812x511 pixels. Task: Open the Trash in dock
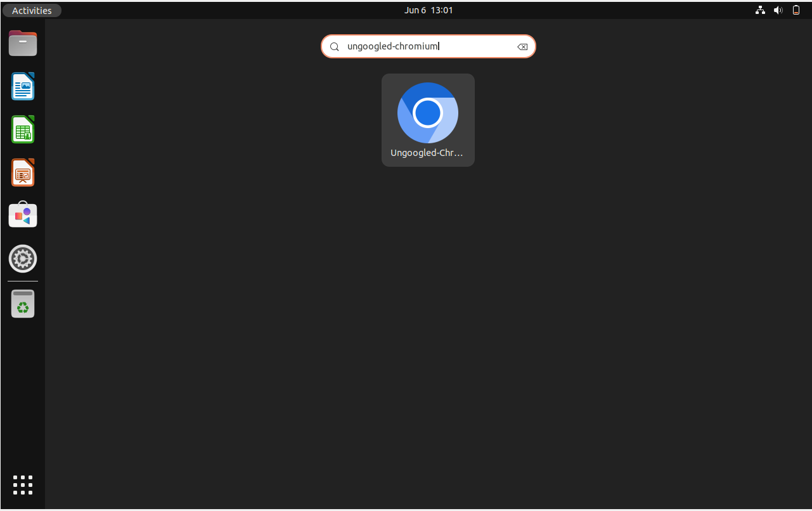pos(23,304)
